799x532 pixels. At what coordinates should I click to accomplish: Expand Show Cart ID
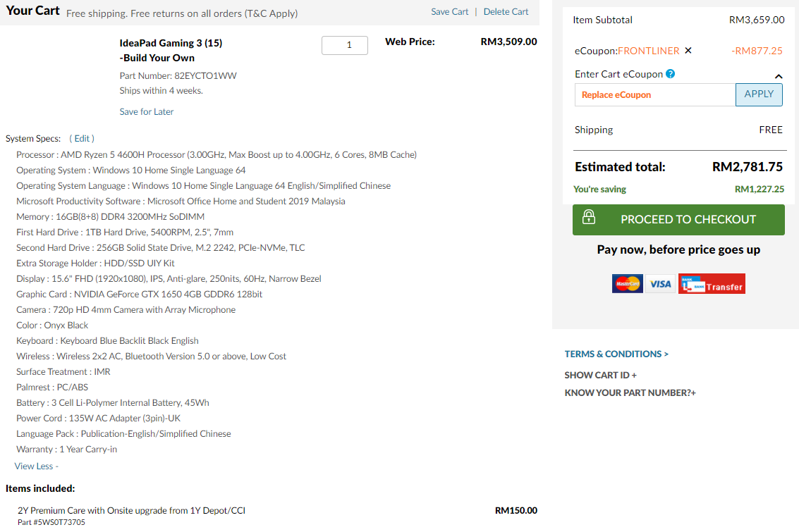click(x=600, y=376)
